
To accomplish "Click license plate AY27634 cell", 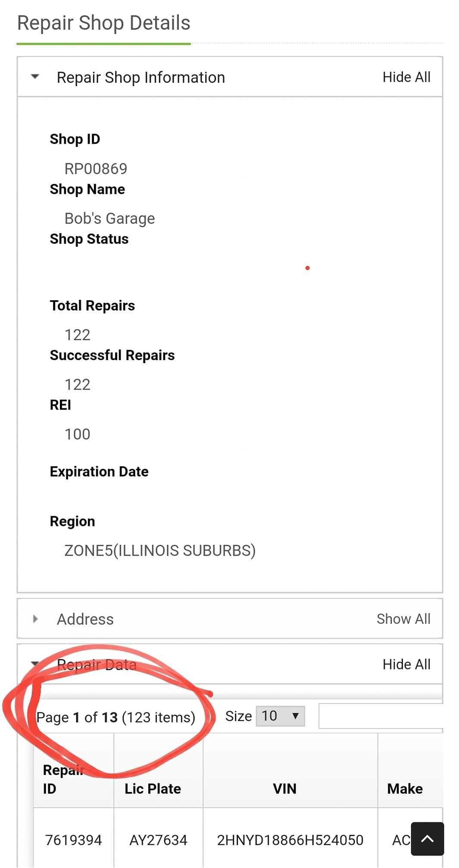I will point(158,840).
